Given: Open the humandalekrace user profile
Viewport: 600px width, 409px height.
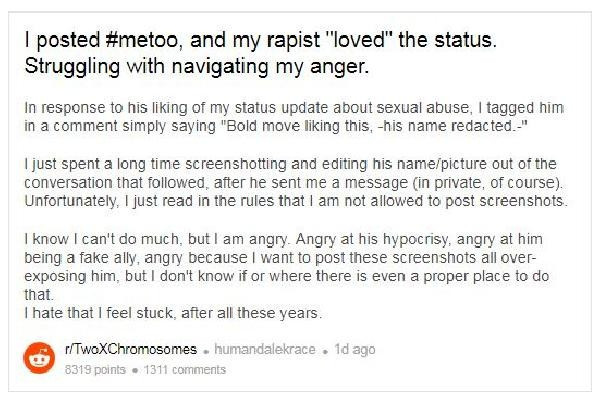Looking at the screenshot, I should 265,349.
